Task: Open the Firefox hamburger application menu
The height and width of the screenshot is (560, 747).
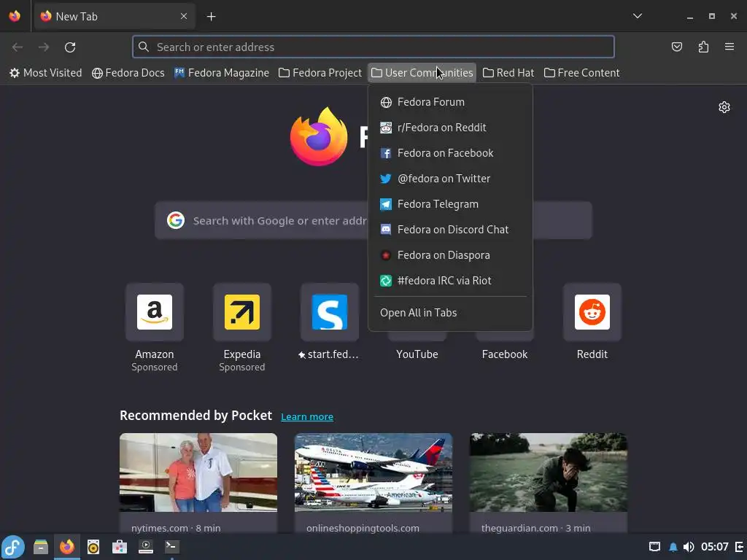Action: (729, 47)
